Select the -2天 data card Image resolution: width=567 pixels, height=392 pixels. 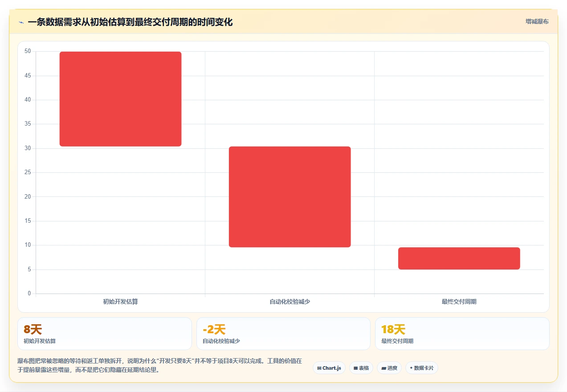pyautogui.click(x=283, y=334)
